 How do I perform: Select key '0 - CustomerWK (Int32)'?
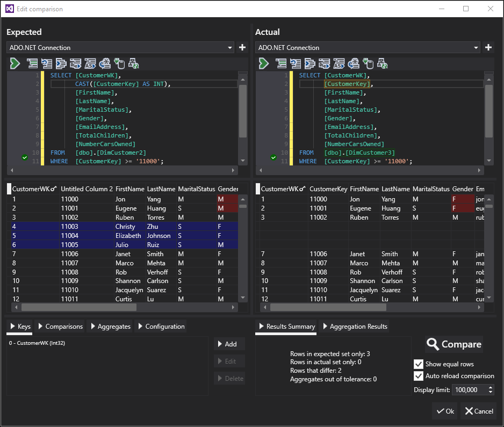click(37, 343)
